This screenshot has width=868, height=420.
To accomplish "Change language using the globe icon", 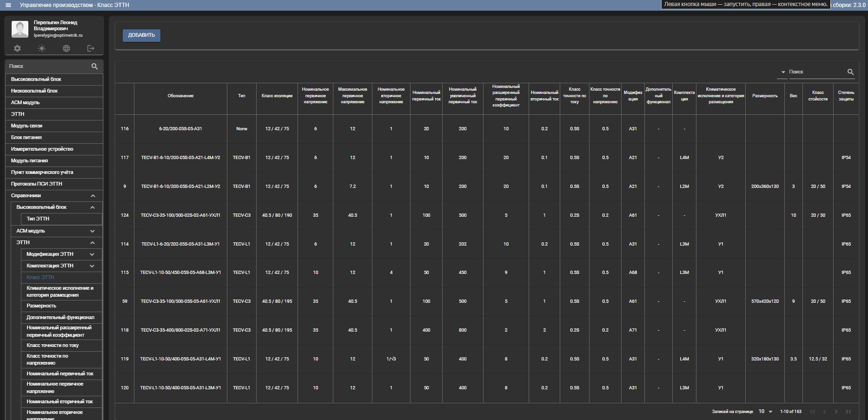I will pyautogui.click(x=66, y=48).
